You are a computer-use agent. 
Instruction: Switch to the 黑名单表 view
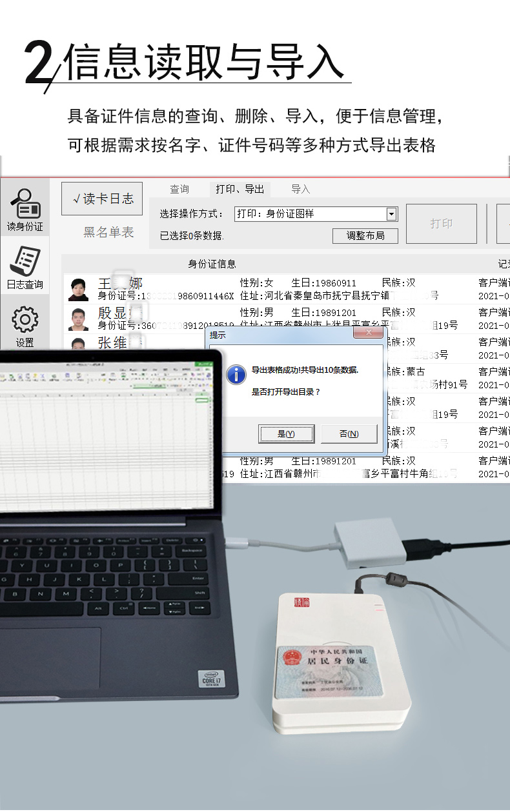[x=108, y=232]
